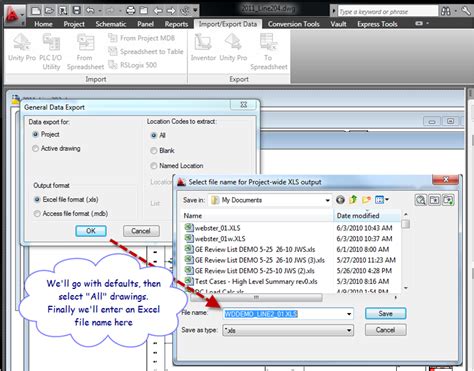Select Excel file format (.xls) radio button
474x371 pixels.
[37, 200]
